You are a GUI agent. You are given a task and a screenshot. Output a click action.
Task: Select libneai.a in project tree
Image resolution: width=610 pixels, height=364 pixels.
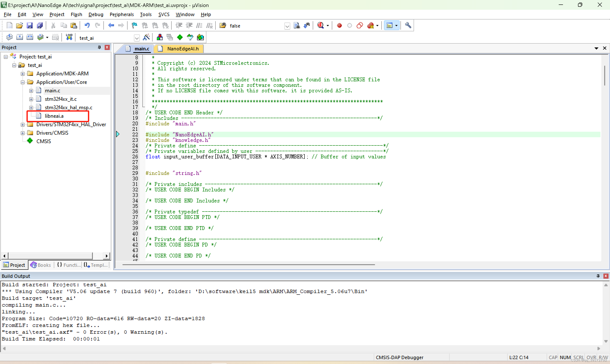tap(54, 116)
